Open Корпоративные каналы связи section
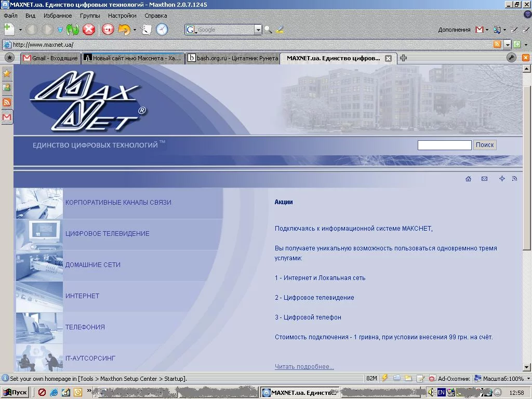The height and width of the screenshot is (399, 532). (118, 203)
